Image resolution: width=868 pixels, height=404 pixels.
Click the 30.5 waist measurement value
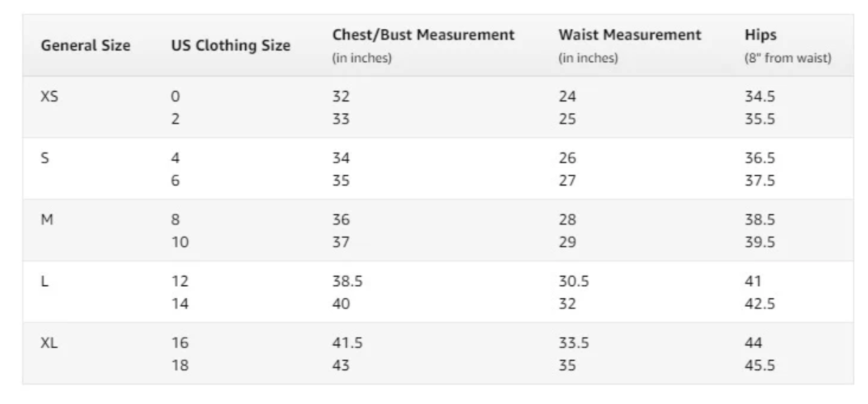click(x=573, y=281)
